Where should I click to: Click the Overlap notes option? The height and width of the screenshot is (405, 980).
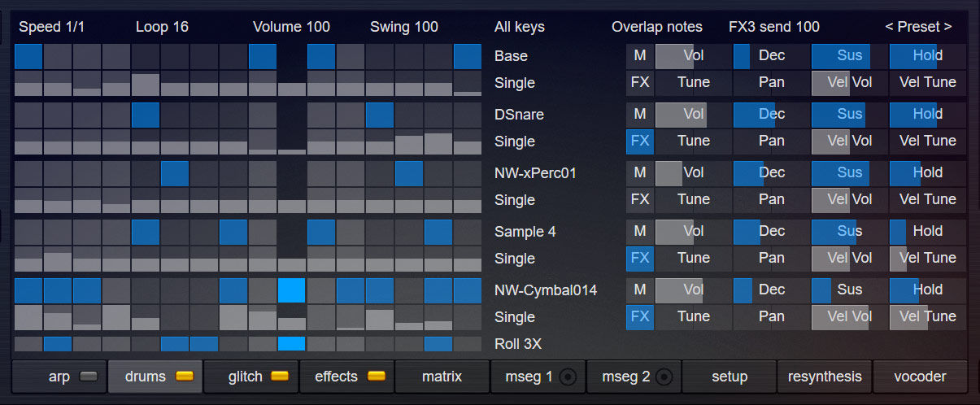[656, 27]
